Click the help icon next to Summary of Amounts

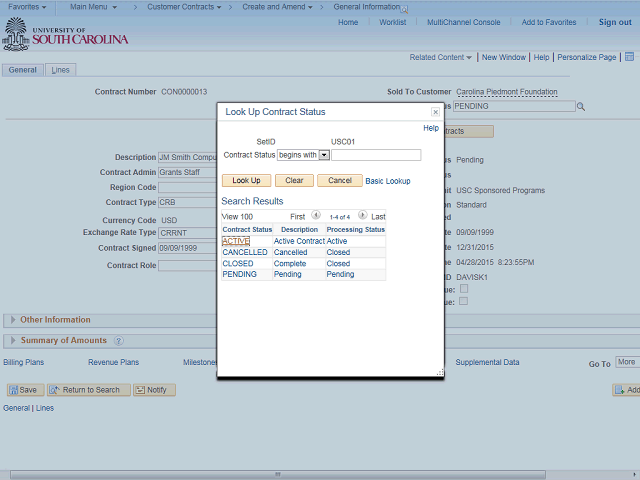point(118,341)
